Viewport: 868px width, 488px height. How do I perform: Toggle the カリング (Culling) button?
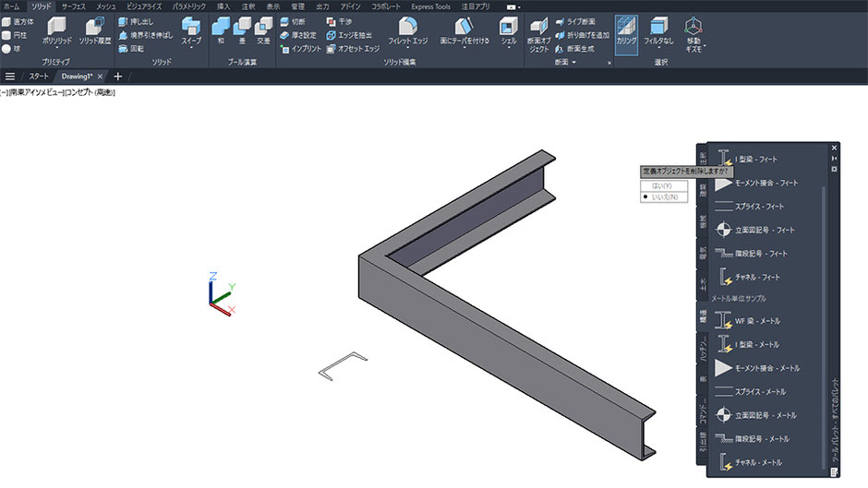point(626,34)
